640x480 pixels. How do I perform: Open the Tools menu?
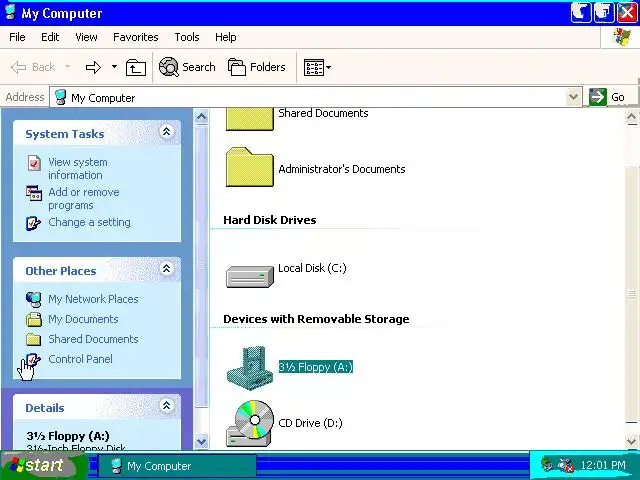tap(187, 37)
